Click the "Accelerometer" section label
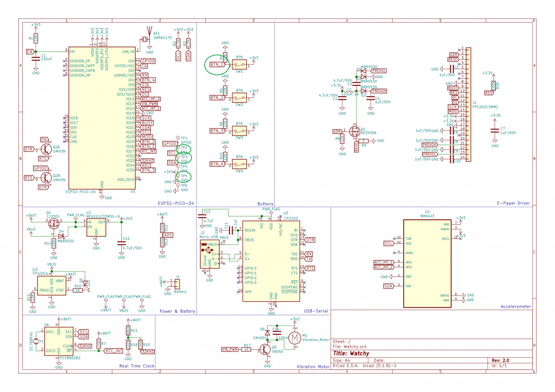 click(x=516, y=306)
